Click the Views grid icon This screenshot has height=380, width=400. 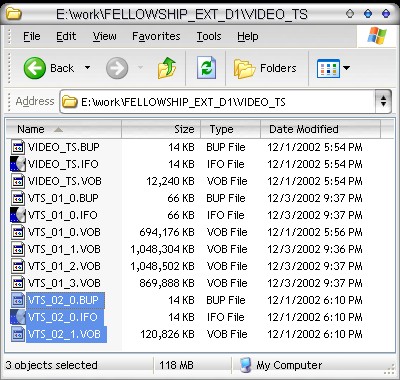click(328, 68)
